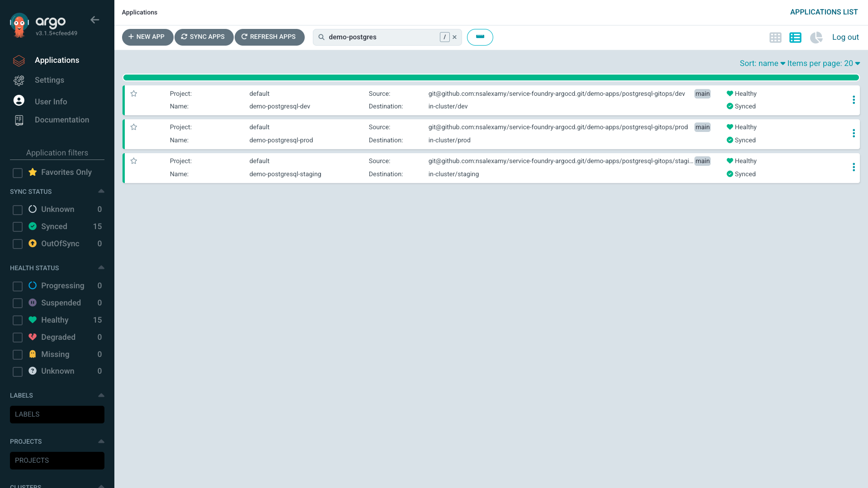
Task: Click the NEW APP button
Action: [x=147, y=37]
